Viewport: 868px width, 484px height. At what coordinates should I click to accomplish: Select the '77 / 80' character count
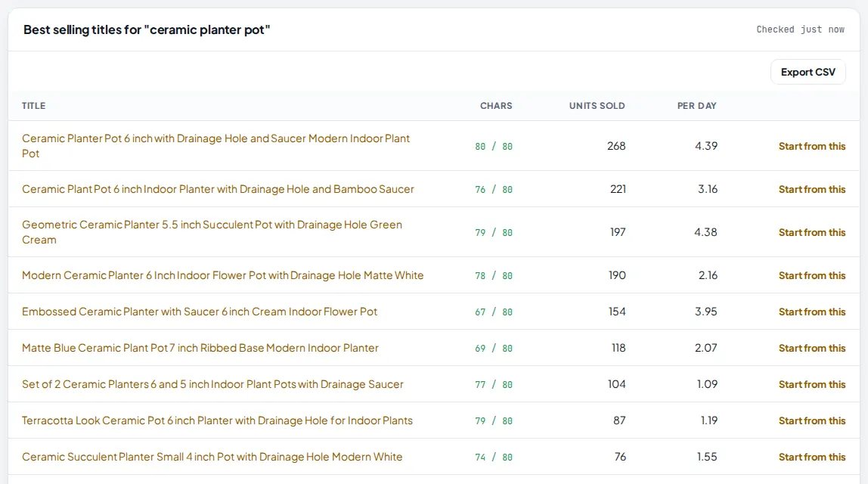[494, 385]
